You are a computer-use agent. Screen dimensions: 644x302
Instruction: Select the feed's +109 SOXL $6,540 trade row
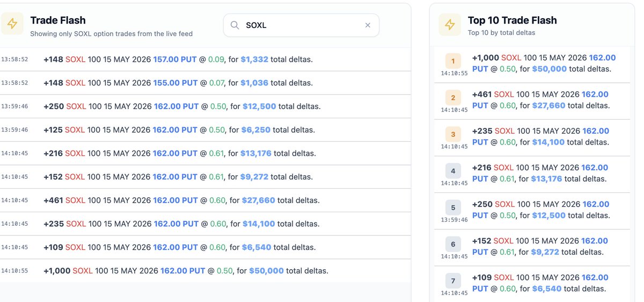[206, 247]
